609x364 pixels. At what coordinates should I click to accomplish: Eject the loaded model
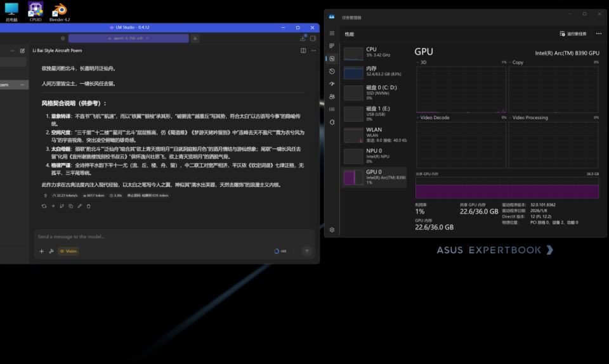tap(195, 39)
